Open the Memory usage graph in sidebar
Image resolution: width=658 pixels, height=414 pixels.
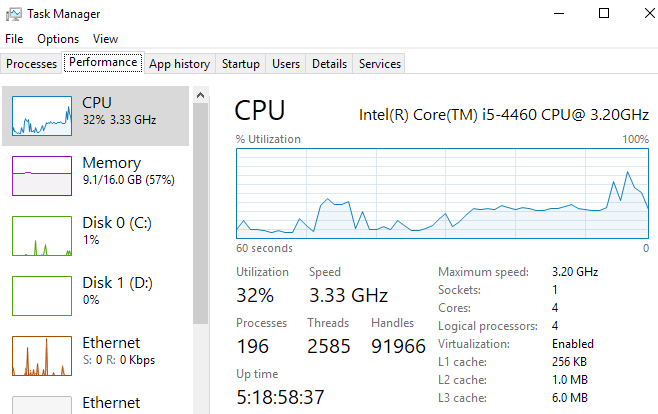pyautogui.click(x=41, y=176)
